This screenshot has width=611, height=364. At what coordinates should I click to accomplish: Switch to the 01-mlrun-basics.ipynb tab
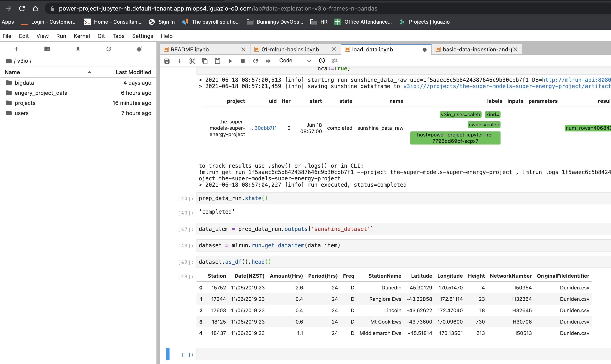[290, 49]
